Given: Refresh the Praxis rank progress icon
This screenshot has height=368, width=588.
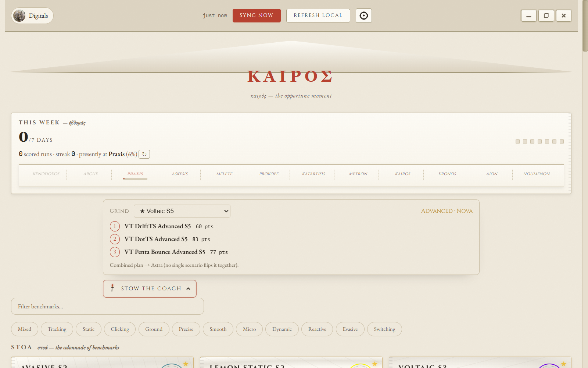Looking at the screenshot, I should (144, 154).
